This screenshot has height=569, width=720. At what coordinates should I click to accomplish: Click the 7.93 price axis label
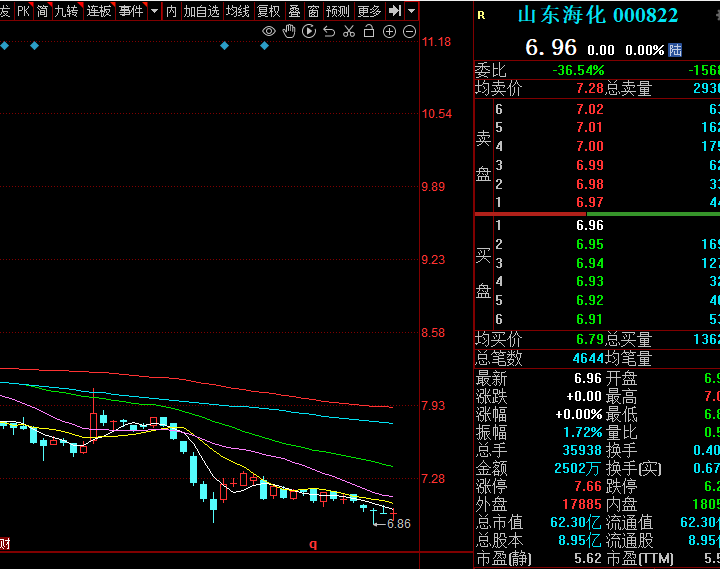433,406
